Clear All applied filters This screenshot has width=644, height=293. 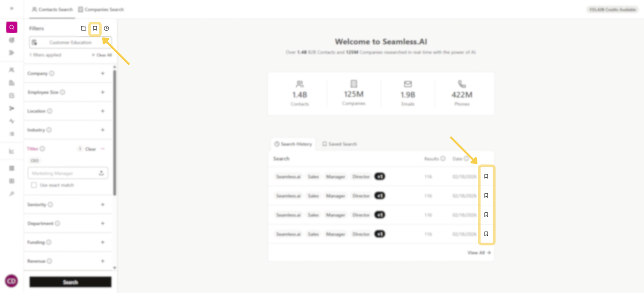point(102,55)
